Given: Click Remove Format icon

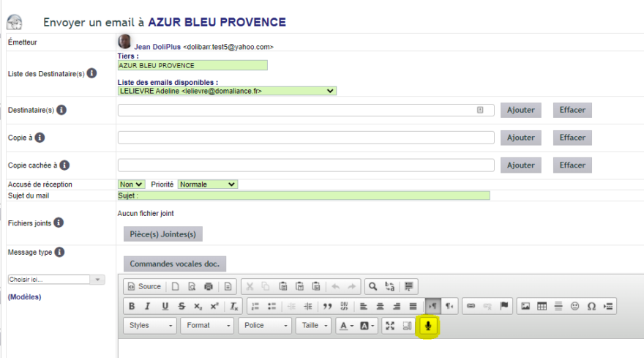Looking at the screenshot, I should (x=233, y=306).
